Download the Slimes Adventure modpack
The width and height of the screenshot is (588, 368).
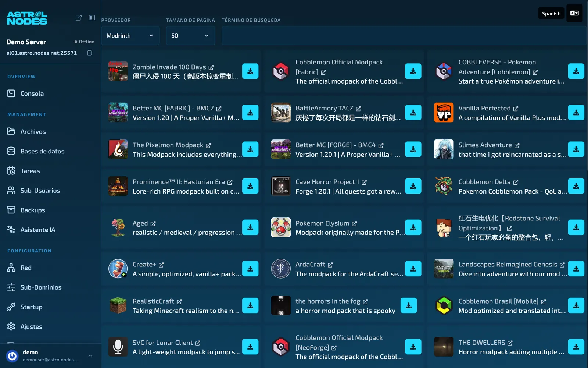(x=576, y=149)
